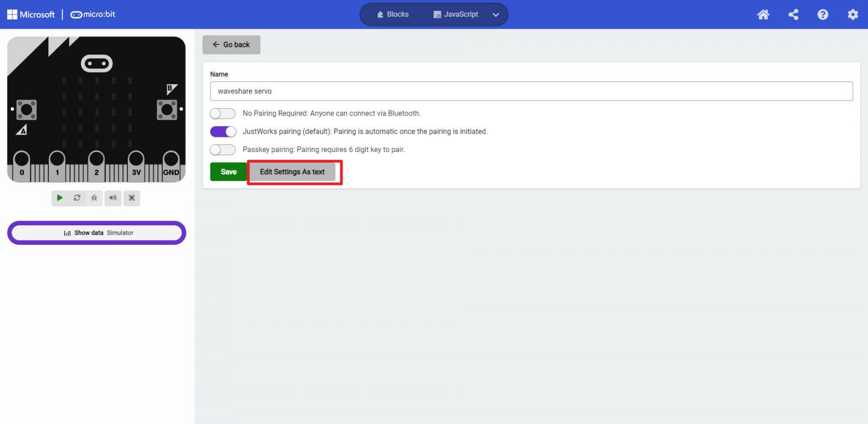Switch to the Blocks editor tab

pos(393,15)
